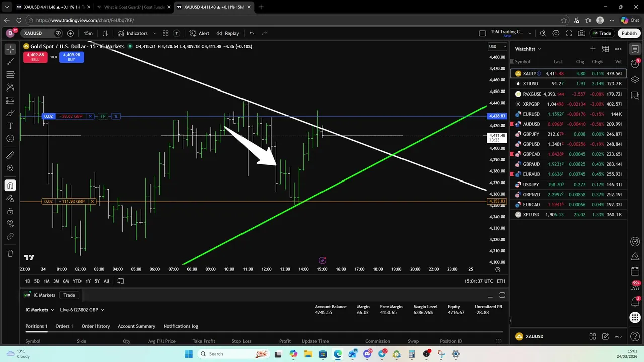The image size is (644, 362).
Task: Click the add symbol compare plus icon
Action: tap(70, 33)
